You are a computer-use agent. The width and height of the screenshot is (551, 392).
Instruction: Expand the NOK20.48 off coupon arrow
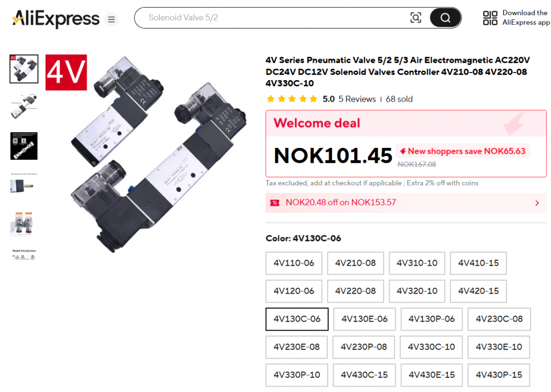click(536, 203)
